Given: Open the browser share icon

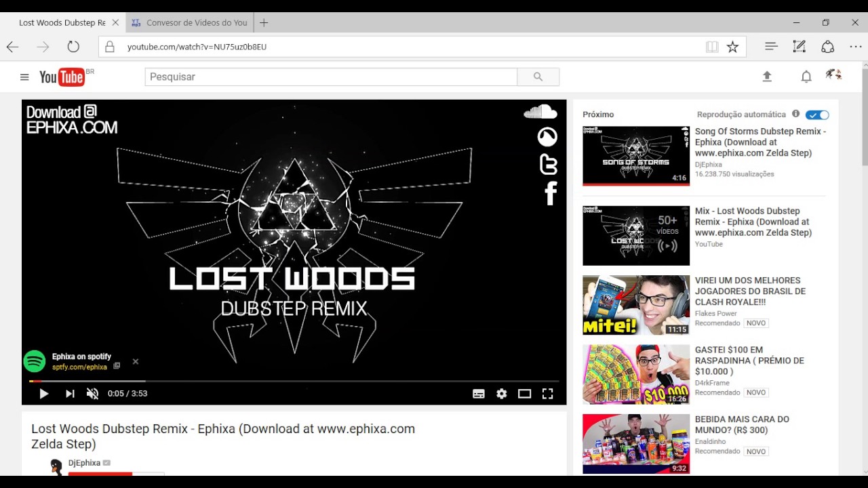Looking at the screenshot, I should (x=828, y=47).
